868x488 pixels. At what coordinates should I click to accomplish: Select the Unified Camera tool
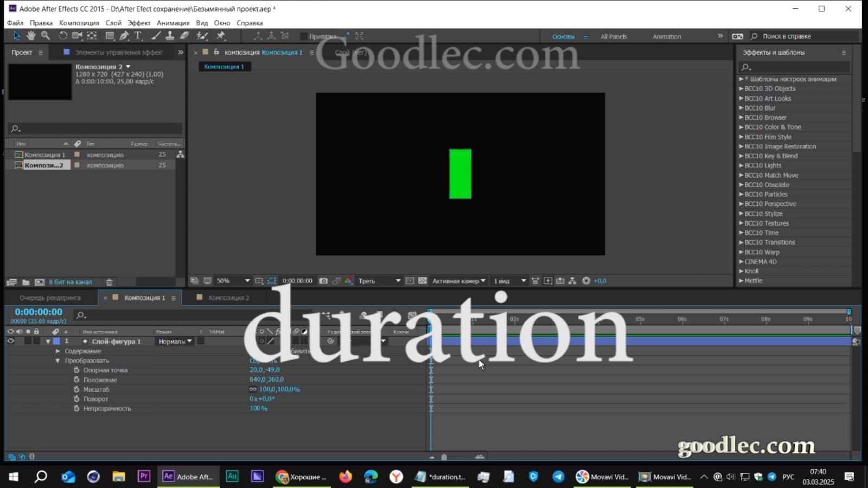tap(77, 36)
